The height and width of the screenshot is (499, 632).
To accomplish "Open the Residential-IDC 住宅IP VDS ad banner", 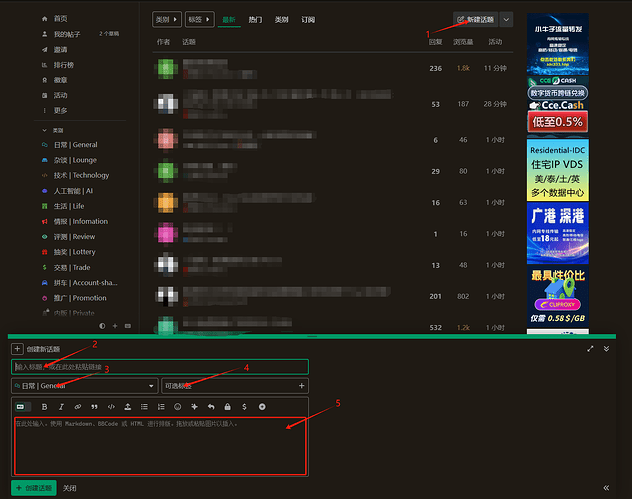I will [x=557, y=170].
